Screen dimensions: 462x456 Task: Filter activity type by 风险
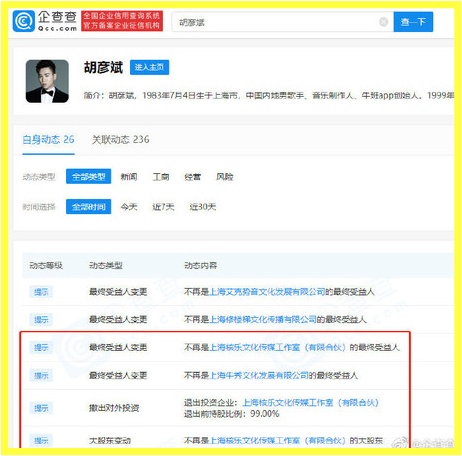pos(225,176)
